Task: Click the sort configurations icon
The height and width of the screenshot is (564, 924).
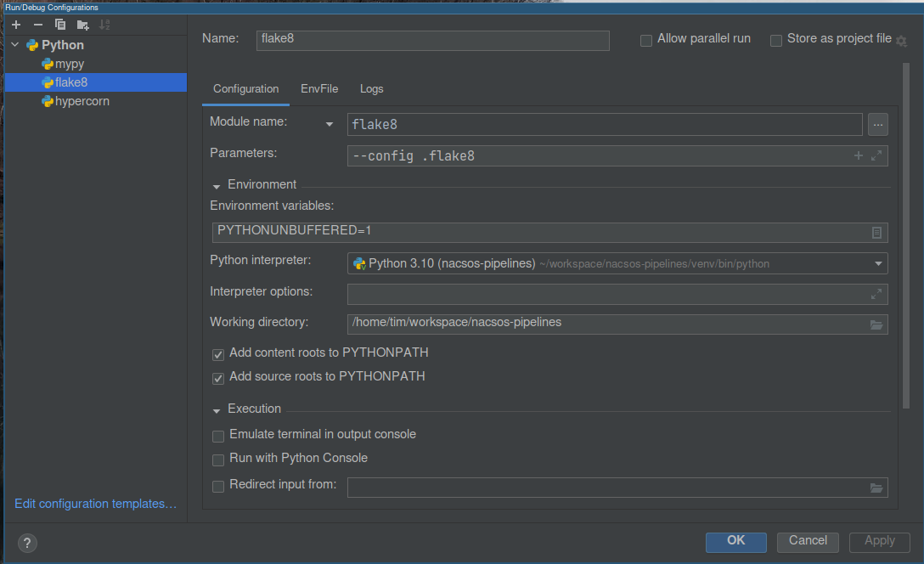Action: click(104, 25)
